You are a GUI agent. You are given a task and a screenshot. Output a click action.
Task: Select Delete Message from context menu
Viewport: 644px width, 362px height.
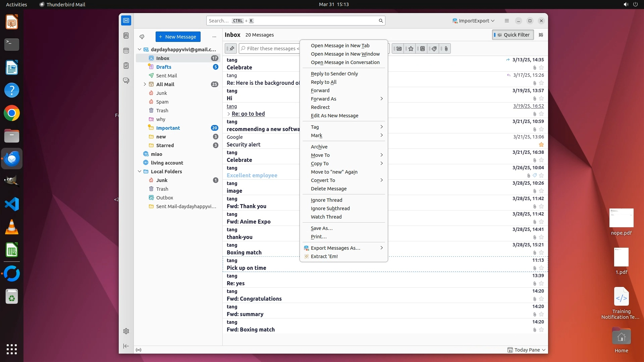point(328,189)
